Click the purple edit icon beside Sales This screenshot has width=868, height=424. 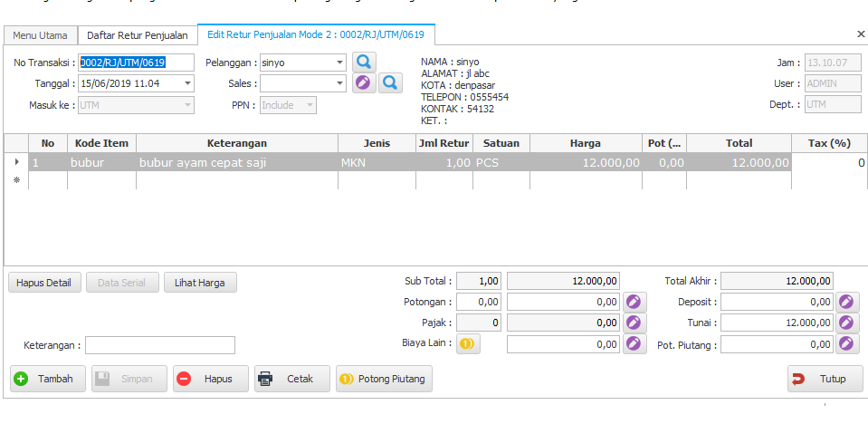pos(363,83)
